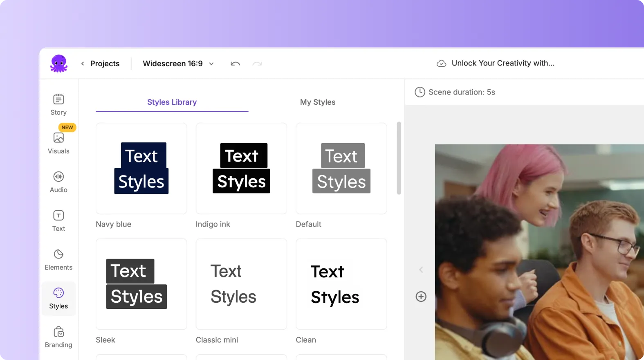Choose the Default text style

(x=341, y=169)
